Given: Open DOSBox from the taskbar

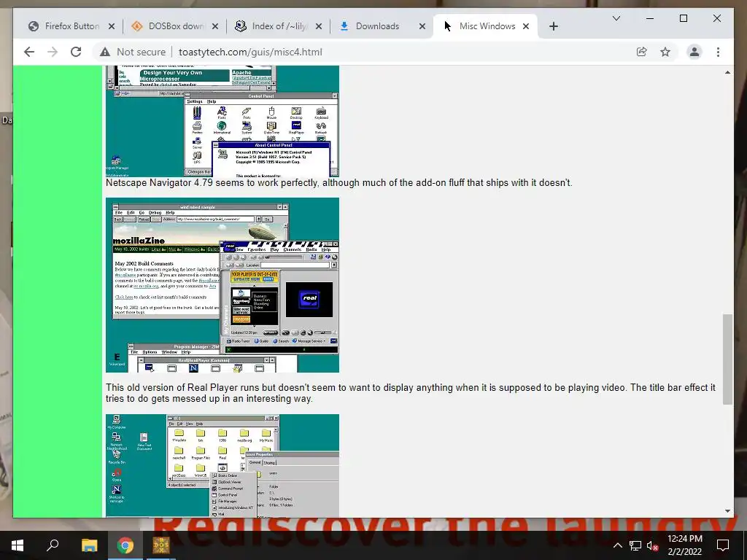Looking at the screenshot, I should 161,545.
